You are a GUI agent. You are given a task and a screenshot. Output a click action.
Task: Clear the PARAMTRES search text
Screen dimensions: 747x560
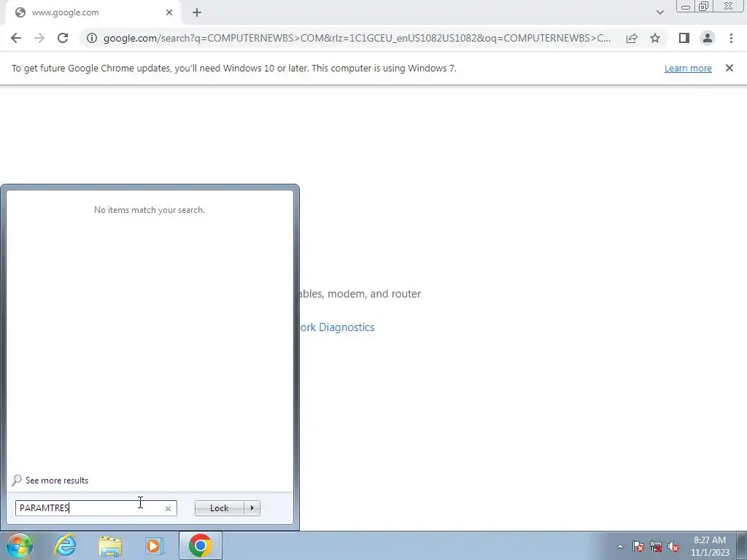pyautogui.click(x=168, y=508)
